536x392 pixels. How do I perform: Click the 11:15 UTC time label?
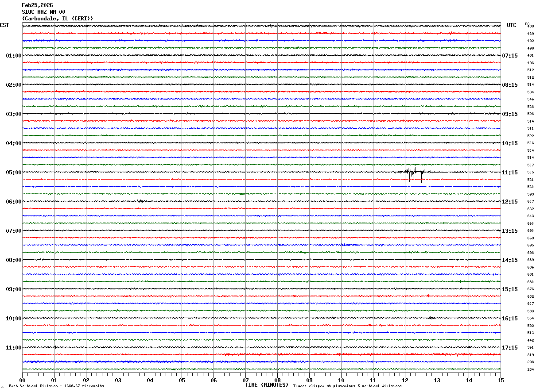(x=509, y=173)
